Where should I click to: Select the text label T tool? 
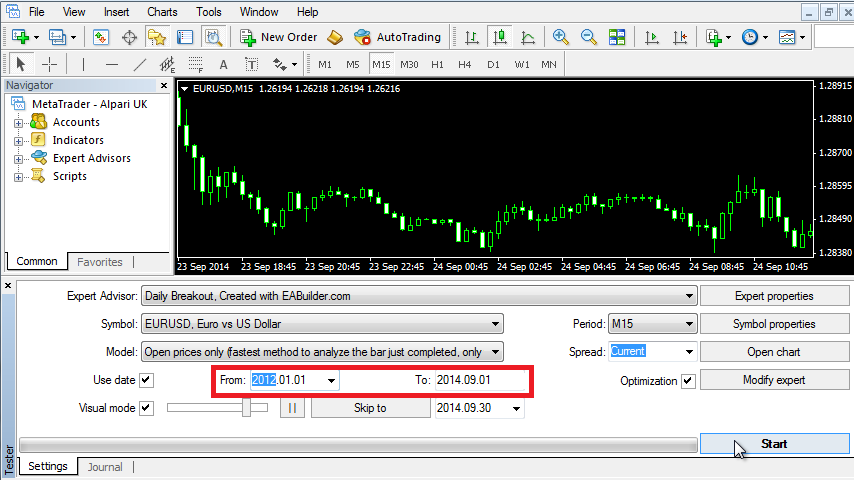(251, 64)
